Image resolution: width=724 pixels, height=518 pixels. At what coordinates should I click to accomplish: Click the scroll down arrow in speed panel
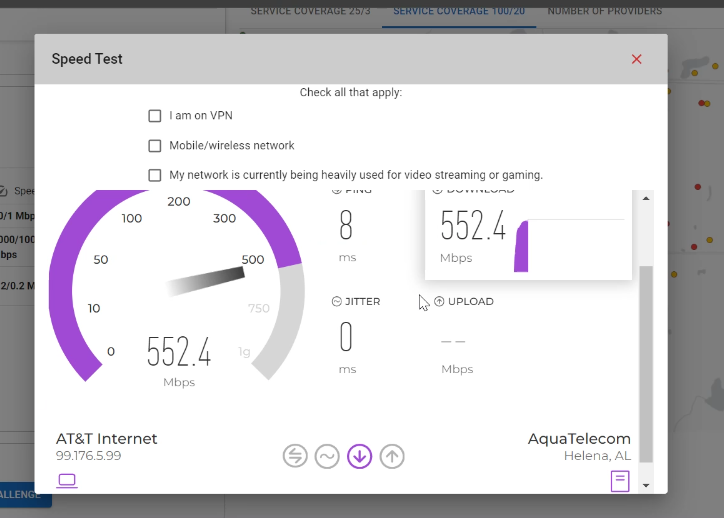tap(646, 485)
